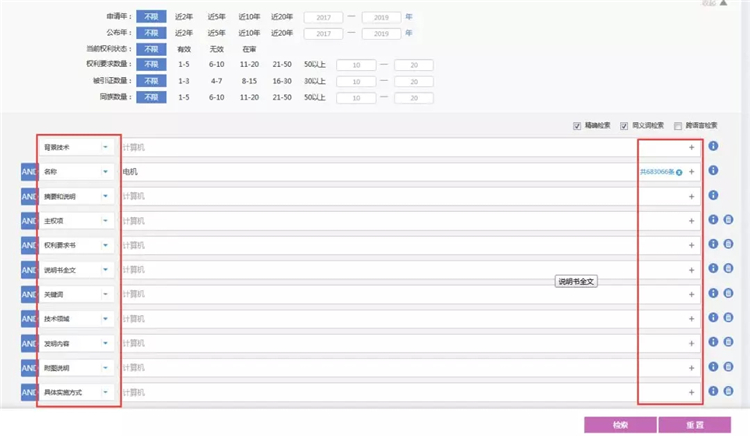Viewport: 750px width, 438px height.
Task: Choose 有效 under 当前权利状态
Action: (x=184, y=49)
